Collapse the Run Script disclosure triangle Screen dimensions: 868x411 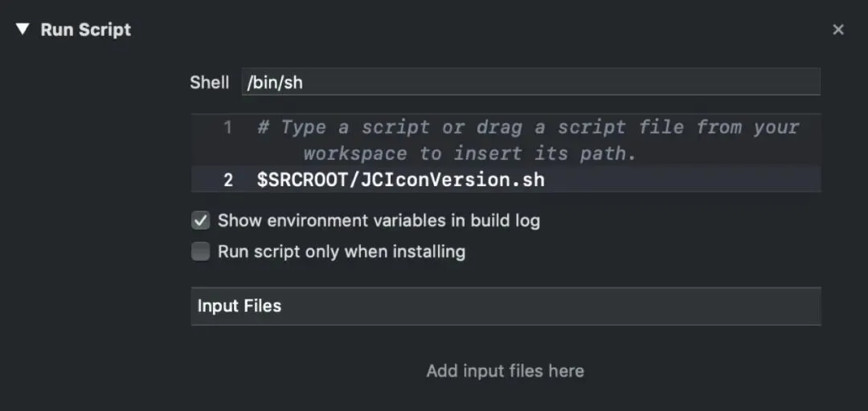tap(23, 31)
